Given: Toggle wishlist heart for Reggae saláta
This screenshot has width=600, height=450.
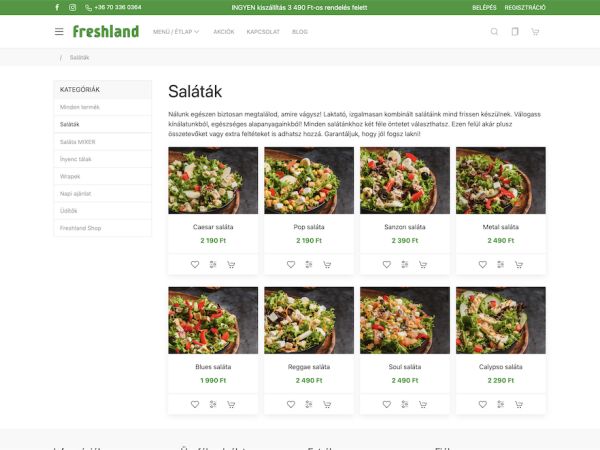Looking at the screenshot, I should [x=291, y=404].
